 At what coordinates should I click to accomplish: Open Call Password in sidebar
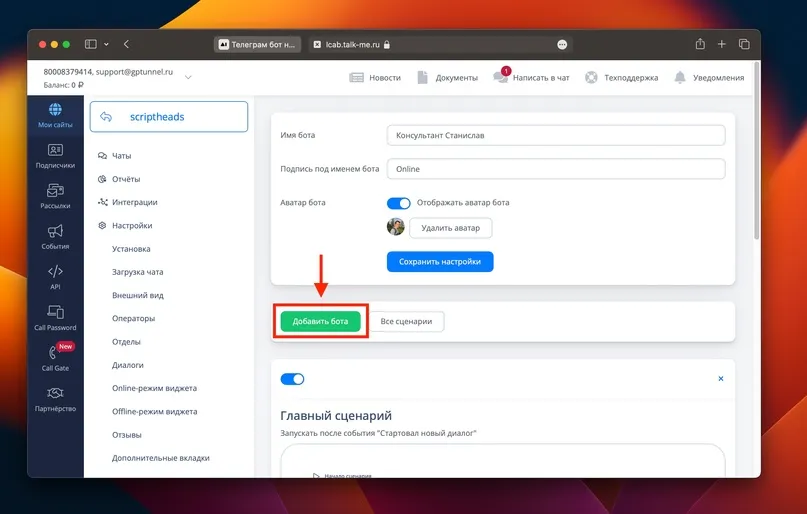coord(55,318)
